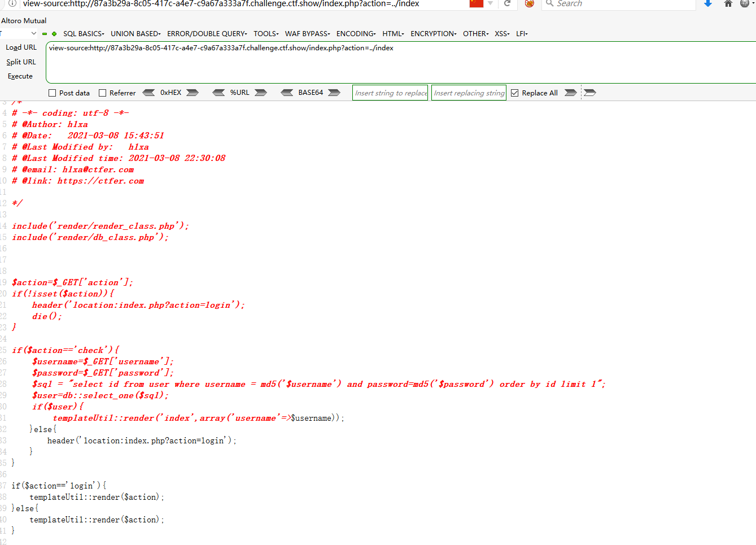Enable the Post data checkbox
Viewport: 756px width, 545px height.
[x=53, y=92]
